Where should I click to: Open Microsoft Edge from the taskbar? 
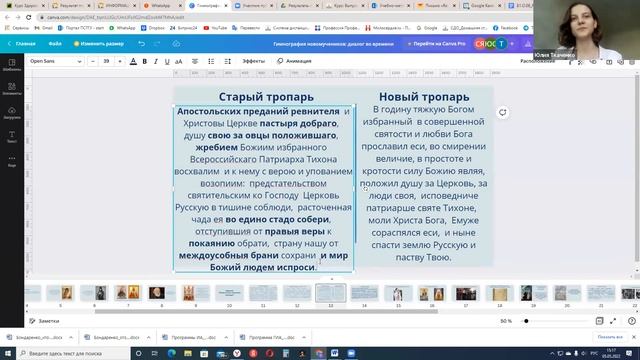pos(171,353)
